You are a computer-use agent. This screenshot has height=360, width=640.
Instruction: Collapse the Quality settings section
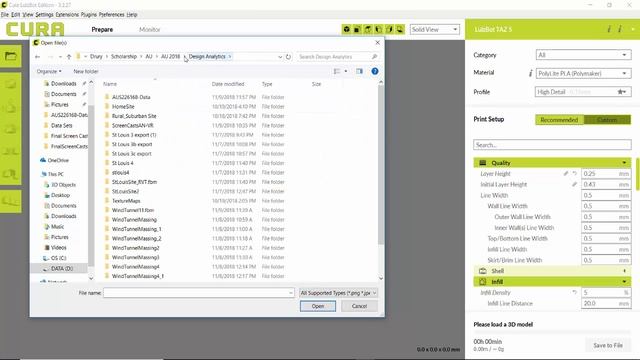point(552,163)
